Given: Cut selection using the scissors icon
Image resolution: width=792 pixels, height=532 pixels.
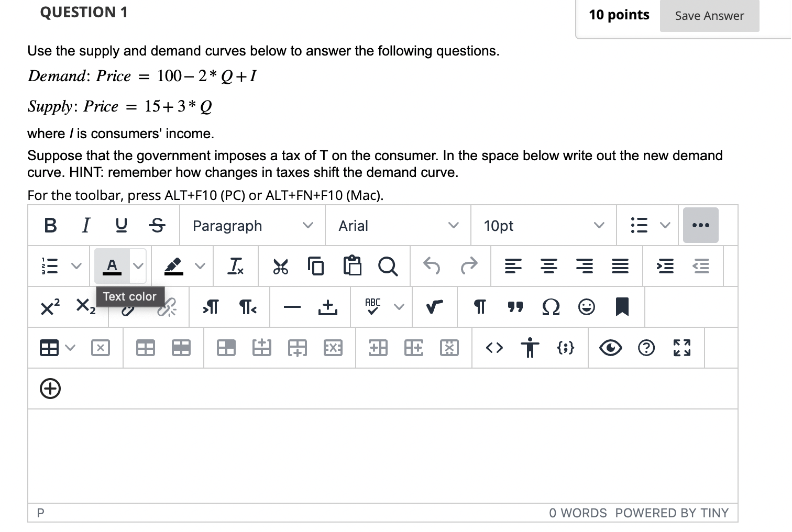Looking at the screenshot, I should (281, 266).
